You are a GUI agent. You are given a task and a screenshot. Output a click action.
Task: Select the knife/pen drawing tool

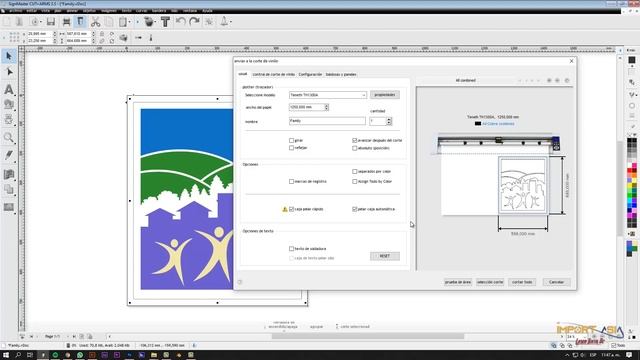coord(9,155)
